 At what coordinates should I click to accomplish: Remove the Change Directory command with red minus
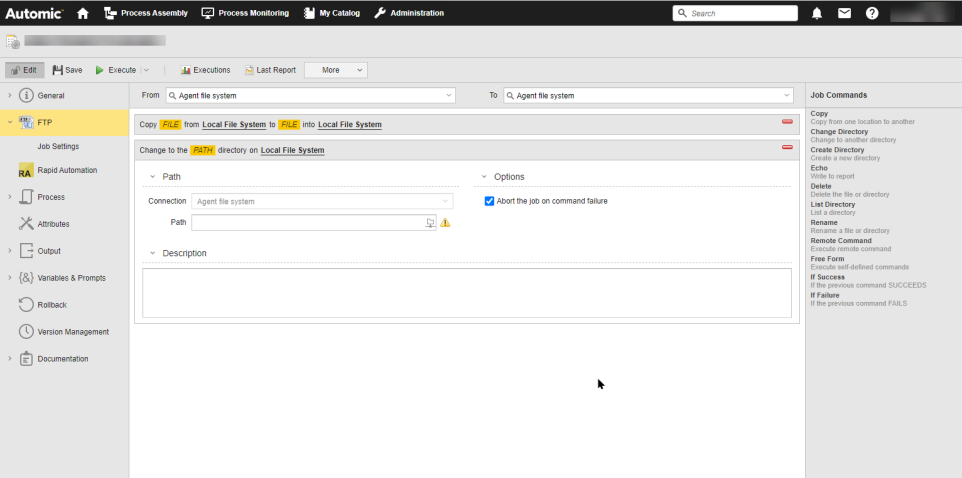coord(787,147)
